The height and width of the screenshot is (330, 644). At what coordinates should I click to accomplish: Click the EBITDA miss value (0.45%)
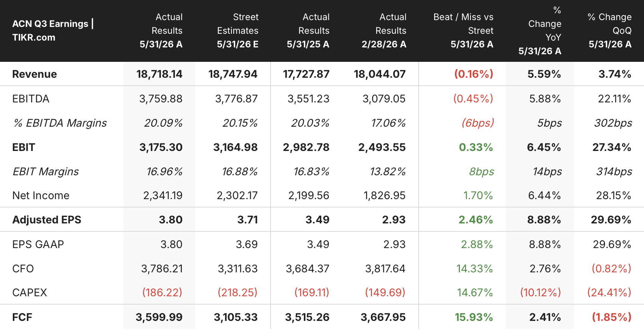(473, 99)
